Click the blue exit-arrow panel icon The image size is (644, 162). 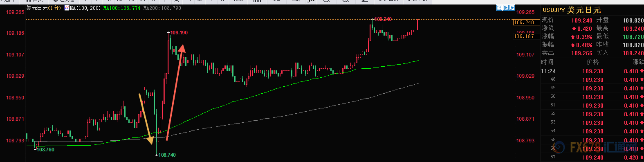pyautogui.click(x=512, y=8)
